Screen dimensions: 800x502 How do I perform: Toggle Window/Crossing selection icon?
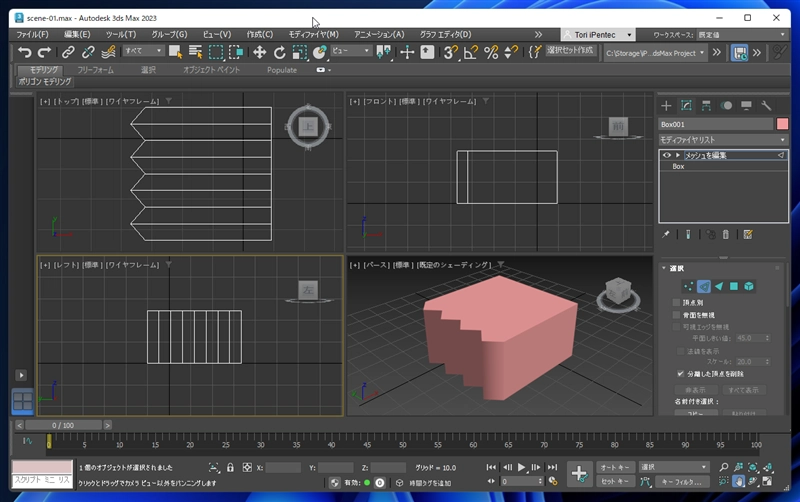pyautogui.click(x=236, y=52)
